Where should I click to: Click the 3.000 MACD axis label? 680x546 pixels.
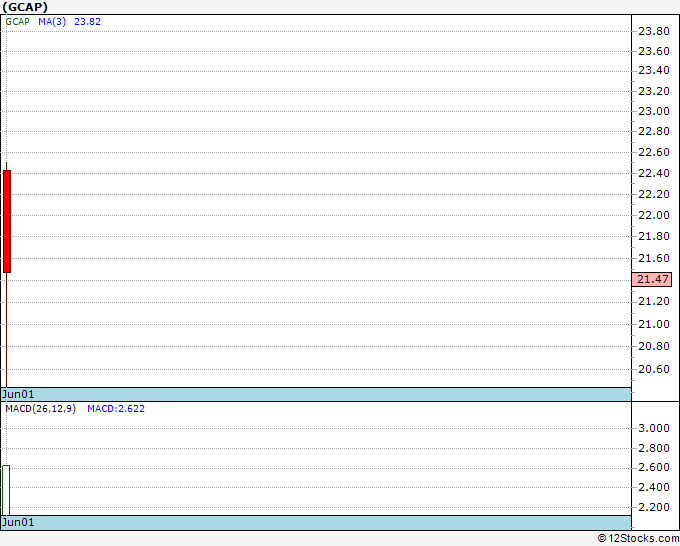(x=654, y=428)
